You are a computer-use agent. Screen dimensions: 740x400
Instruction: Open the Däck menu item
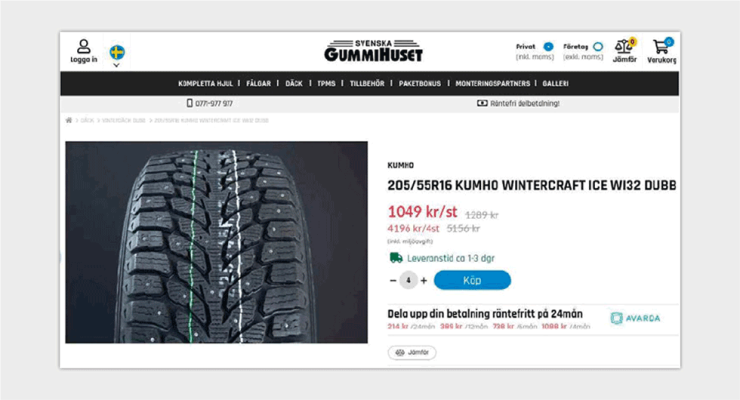click(294, 83)
